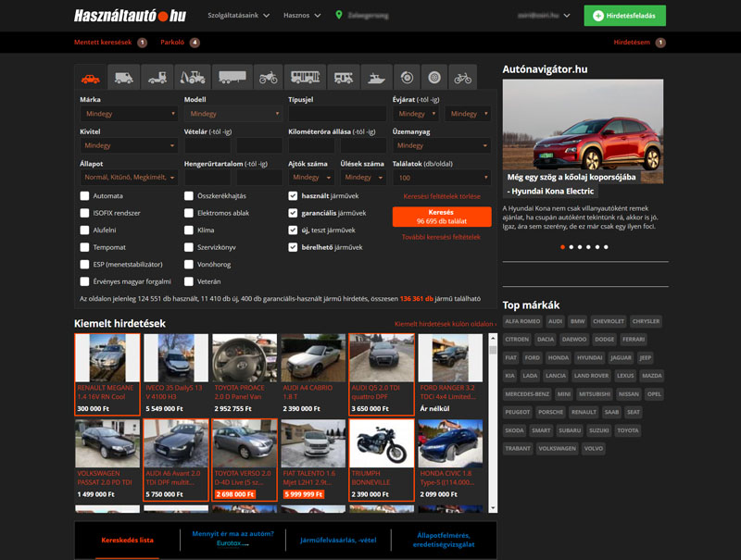Click the Használtautó.hu logo
Viewport: 741px width, 560px height.
(x=130, y=16)
